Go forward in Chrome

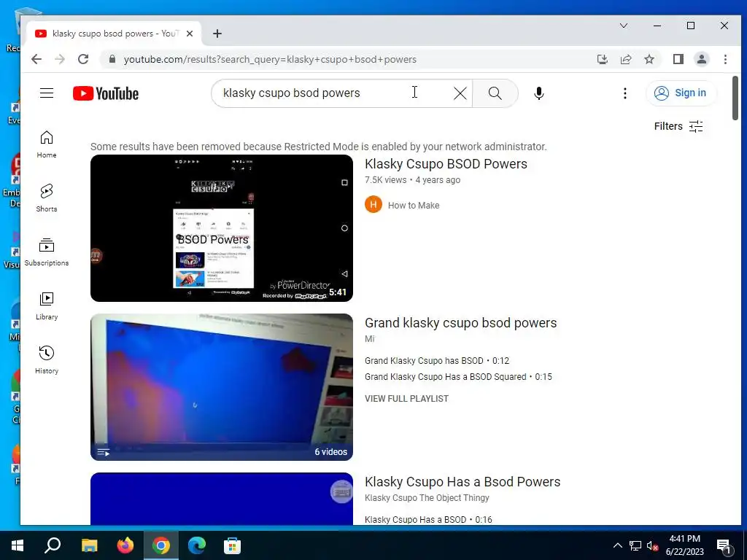(x=60, y=59)
